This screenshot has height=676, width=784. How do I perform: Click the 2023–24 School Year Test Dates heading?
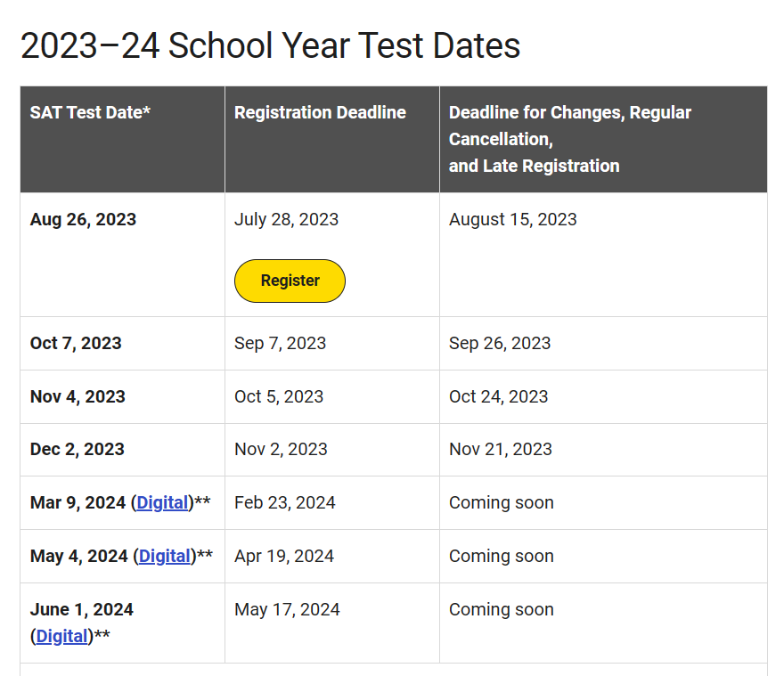click(270, 45)
